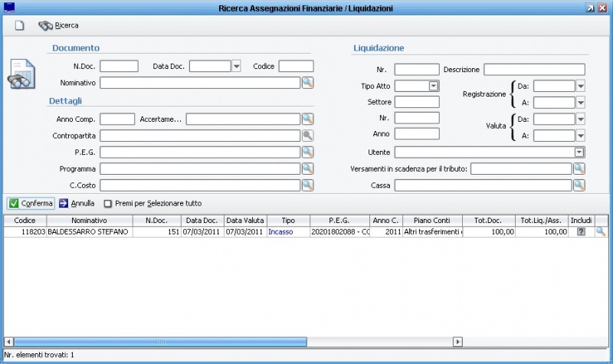
Task: Sort by Nominativo column header
Action: tap(89, 220)
